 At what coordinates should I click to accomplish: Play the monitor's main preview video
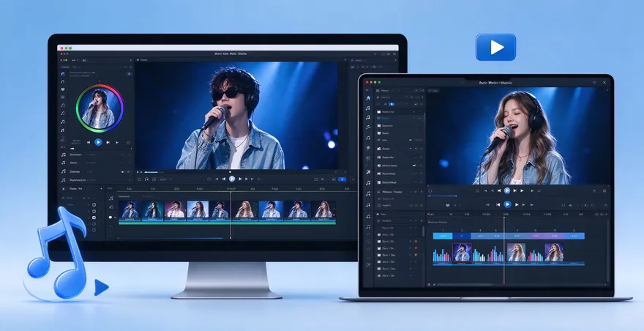click(x=232, y=179)
